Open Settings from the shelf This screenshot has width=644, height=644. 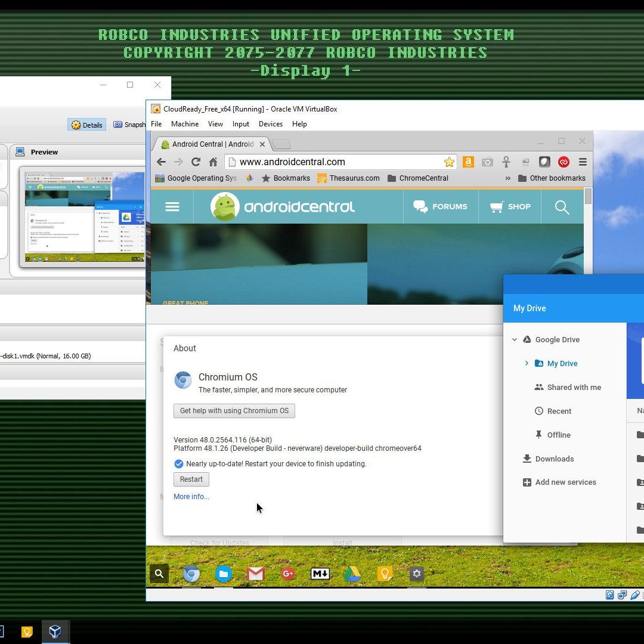[x=416, y=574]
